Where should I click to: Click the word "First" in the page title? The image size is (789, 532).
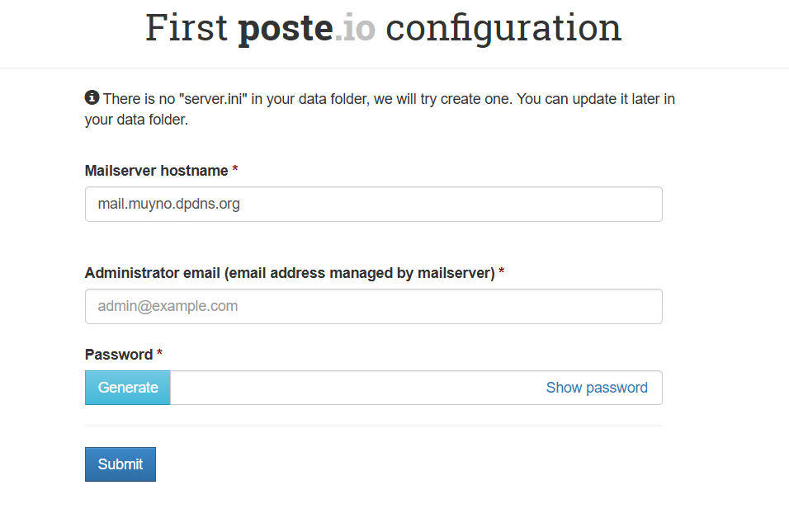coord(187,28)
